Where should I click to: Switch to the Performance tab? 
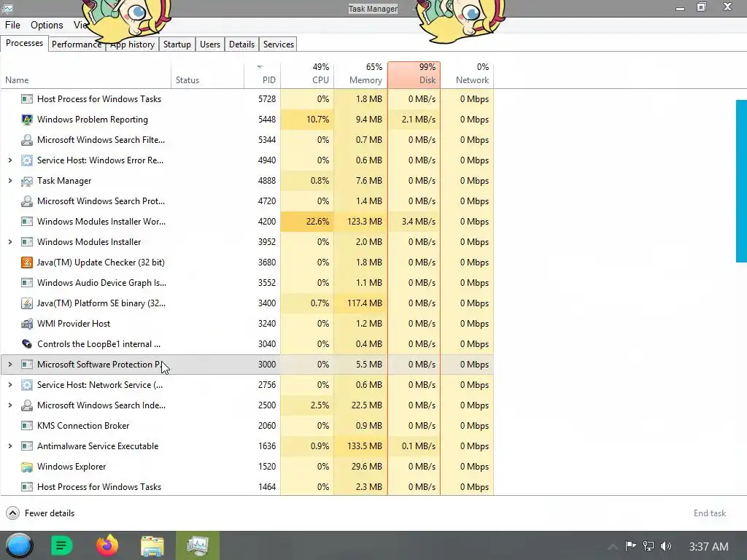(x=76, y=44)
